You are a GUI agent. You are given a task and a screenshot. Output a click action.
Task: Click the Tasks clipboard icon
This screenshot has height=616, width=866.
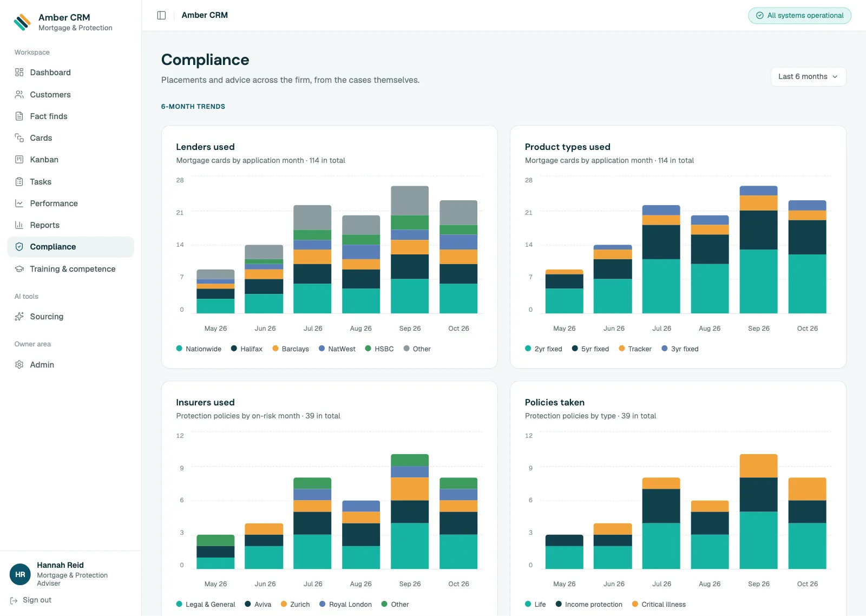(19, 182)
